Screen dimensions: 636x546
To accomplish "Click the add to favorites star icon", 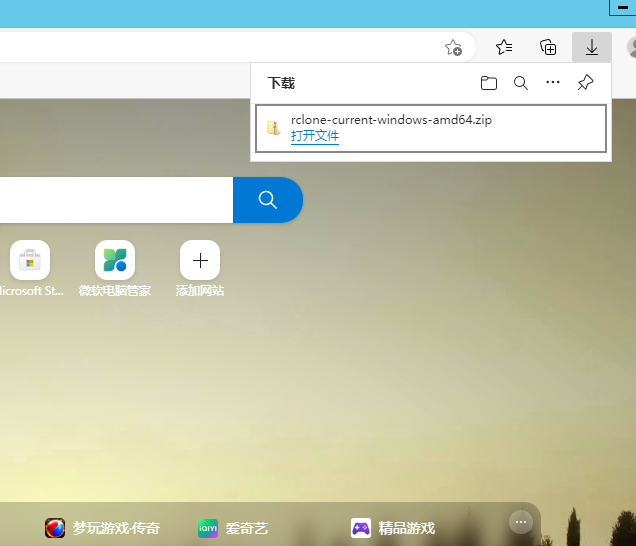I will (453, 47).
